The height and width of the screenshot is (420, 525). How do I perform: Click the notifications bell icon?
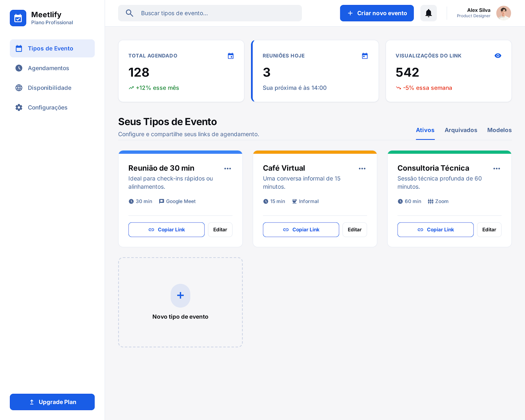click(429, 13)
